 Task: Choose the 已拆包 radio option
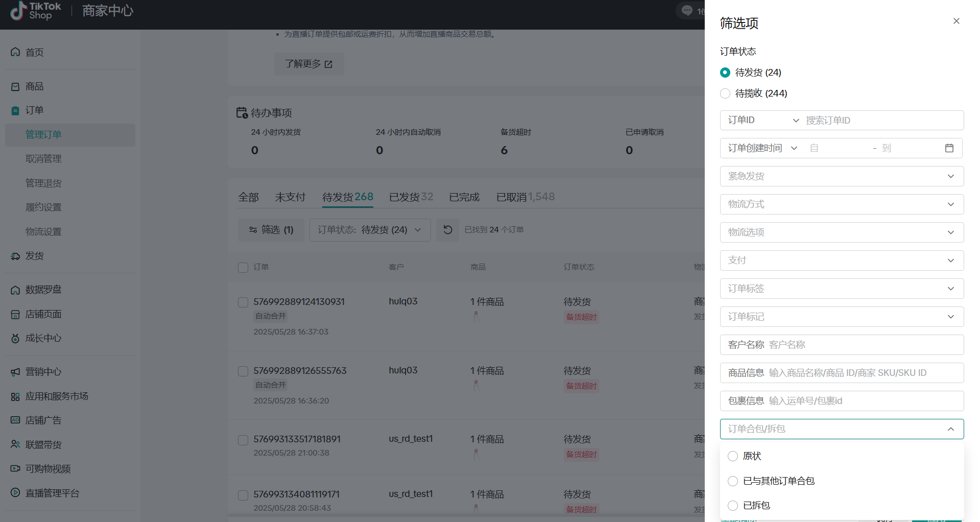pyautogui.click(x=733, y=505)
